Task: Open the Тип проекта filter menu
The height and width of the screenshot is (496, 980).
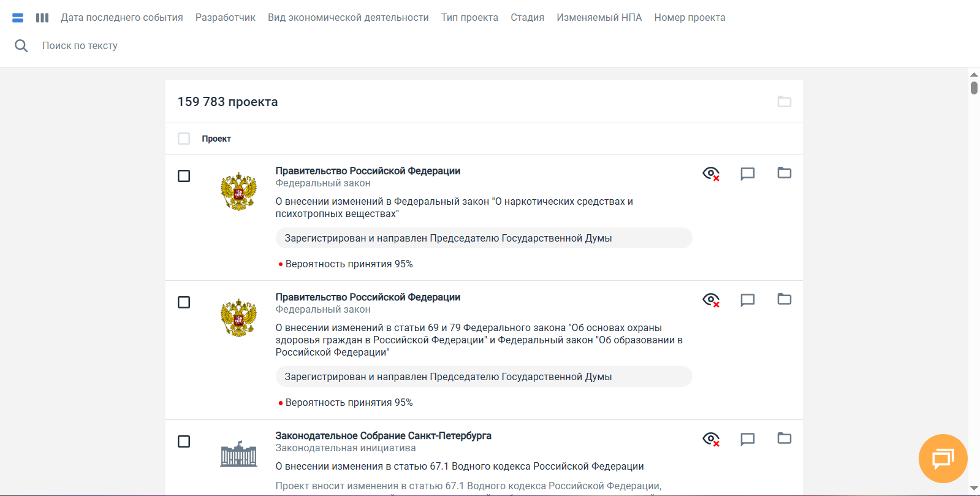Action: pos(469,18)
